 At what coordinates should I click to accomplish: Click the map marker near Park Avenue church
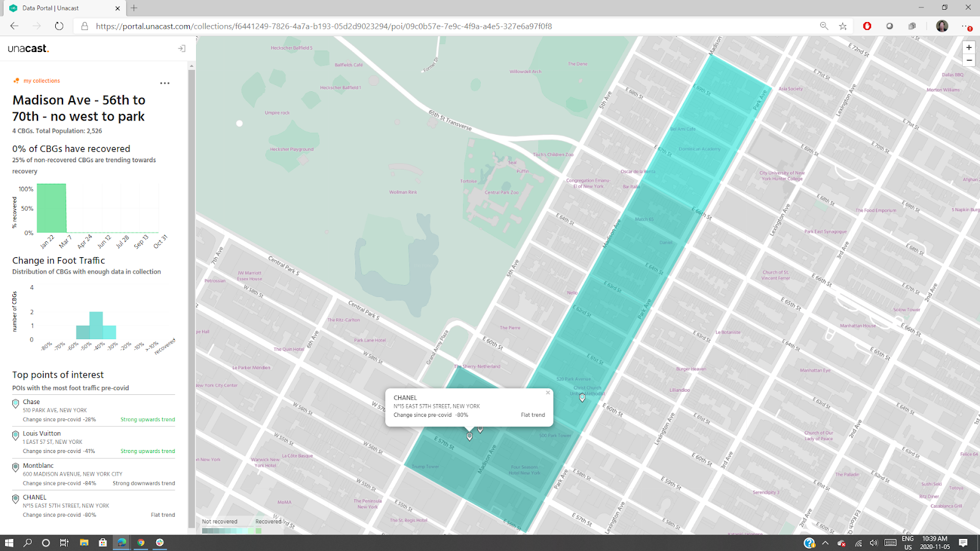[x=582, y=398]
